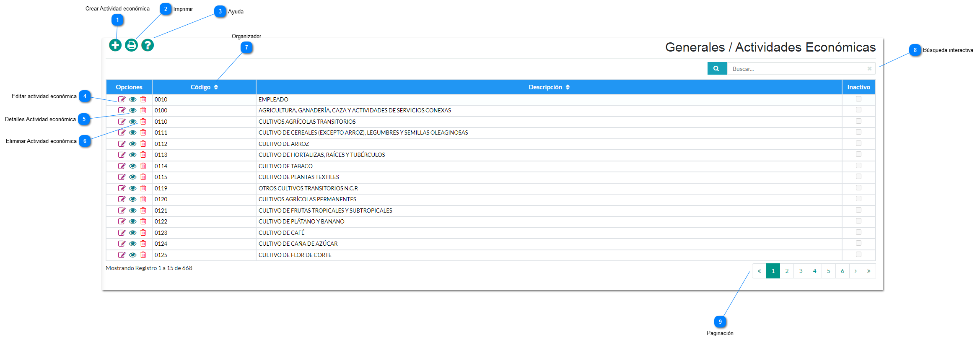Delete activity 0119 OTROS CULTIVOS TRANSITORIOS
Image resolution: width=980 pixels, height=343 pixels.
[x=143, y=188]
